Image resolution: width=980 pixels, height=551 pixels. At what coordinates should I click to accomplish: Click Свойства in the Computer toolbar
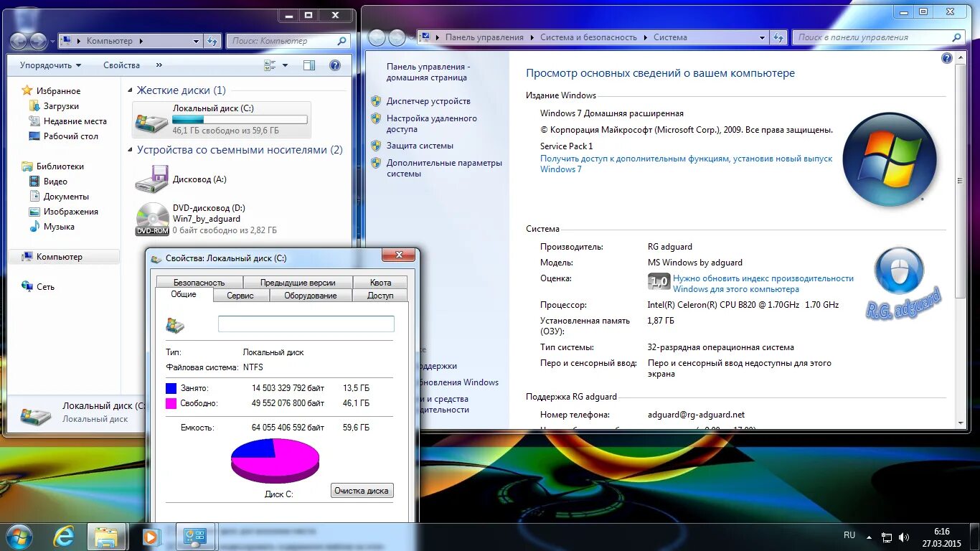121,65
